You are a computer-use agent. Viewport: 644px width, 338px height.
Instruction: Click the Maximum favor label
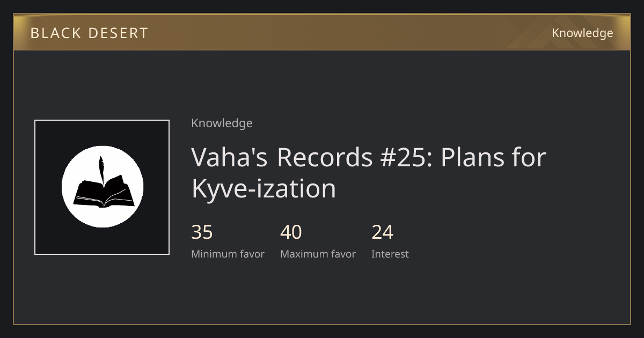[318, 254]
